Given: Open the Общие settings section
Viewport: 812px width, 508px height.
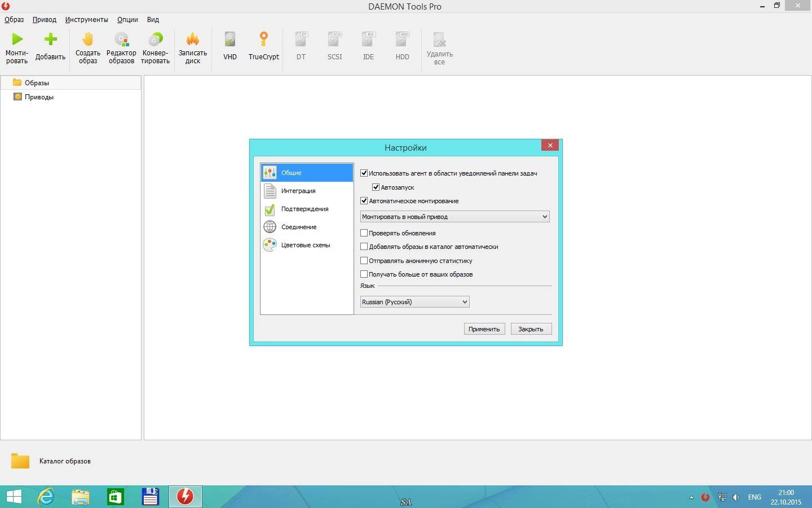Looking at the screenshot, I should [x=307, y=173].
